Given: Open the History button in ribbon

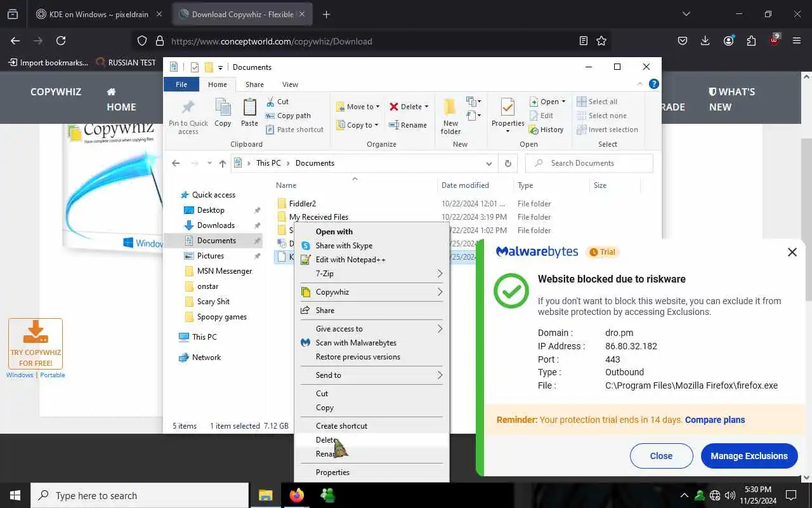Looking at the screenshot, I should pos(546,130).
